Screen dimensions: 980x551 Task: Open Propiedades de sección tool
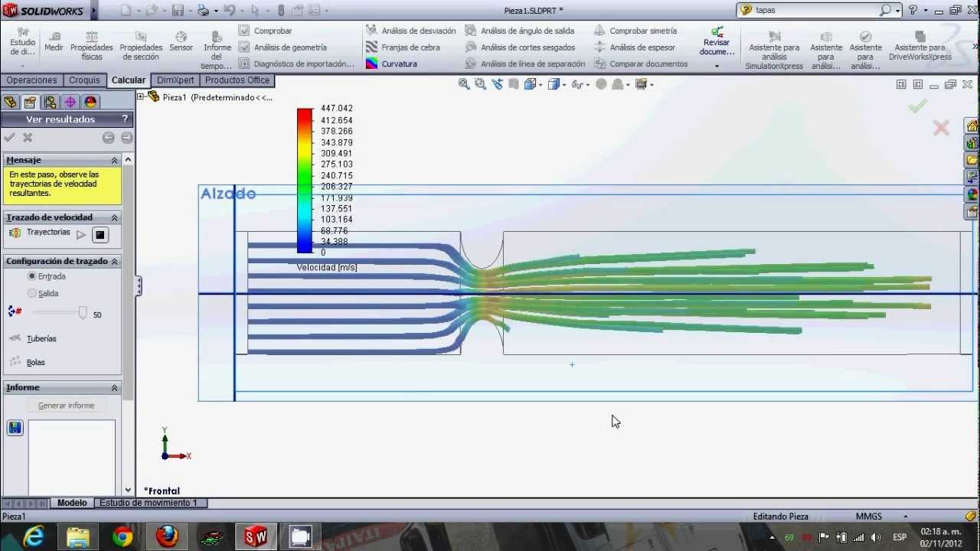(x=141, y=46)
